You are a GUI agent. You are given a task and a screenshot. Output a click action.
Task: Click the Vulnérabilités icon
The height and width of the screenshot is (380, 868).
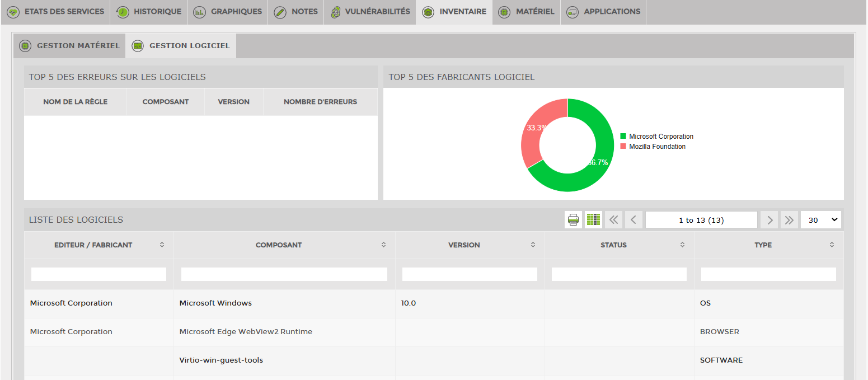pos(336,12)
